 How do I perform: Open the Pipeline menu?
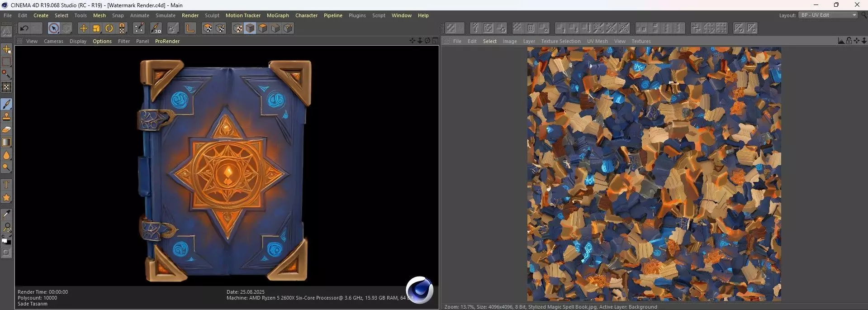(333, 15)
